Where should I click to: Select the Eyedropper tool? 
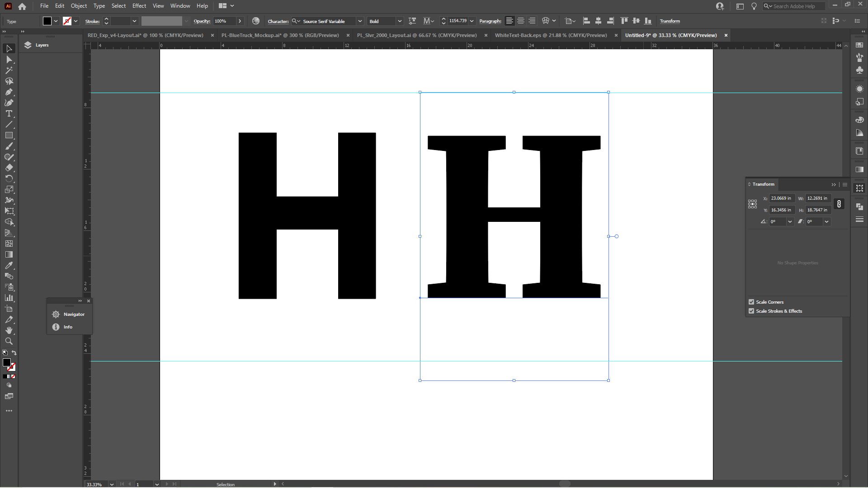[9, 265]
